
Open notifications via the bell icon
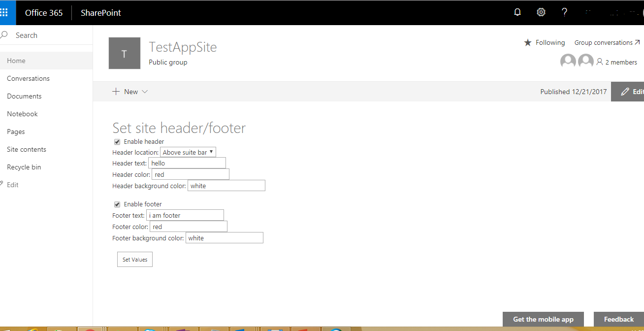coord(517,11)
